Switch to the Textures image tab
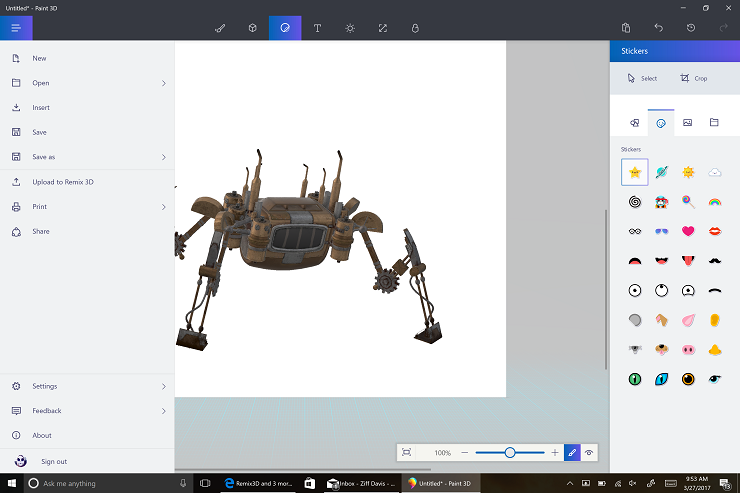Image resolution: width=740 pixels, height=493 pixels. [x=688, y=123]
